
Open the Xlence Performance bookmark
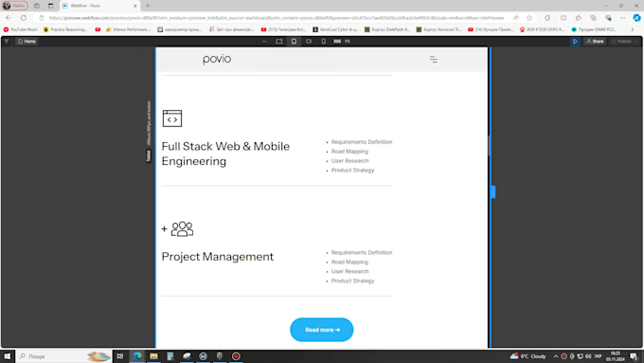pos(128,29)
